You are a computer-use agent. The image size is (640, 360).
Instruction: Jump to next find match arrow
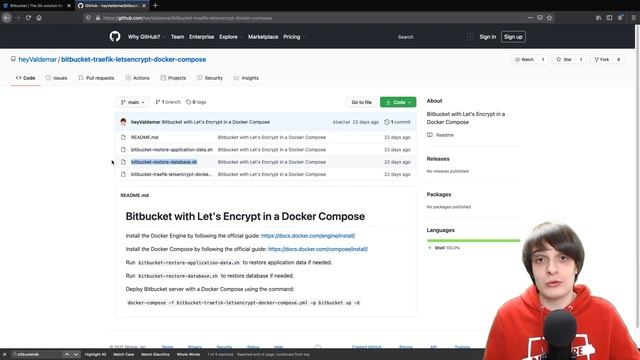tap(76, 354)
